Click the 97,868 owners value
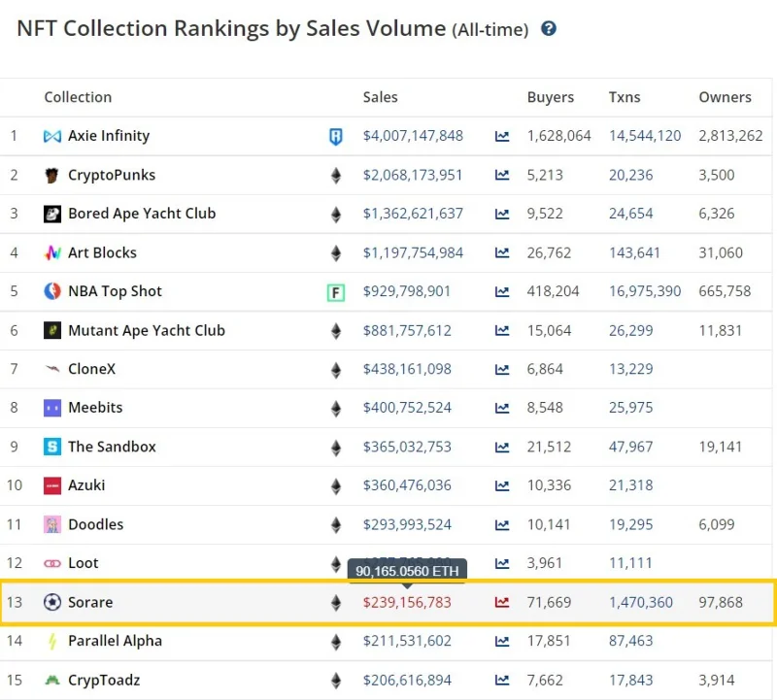 coord(721,602)
